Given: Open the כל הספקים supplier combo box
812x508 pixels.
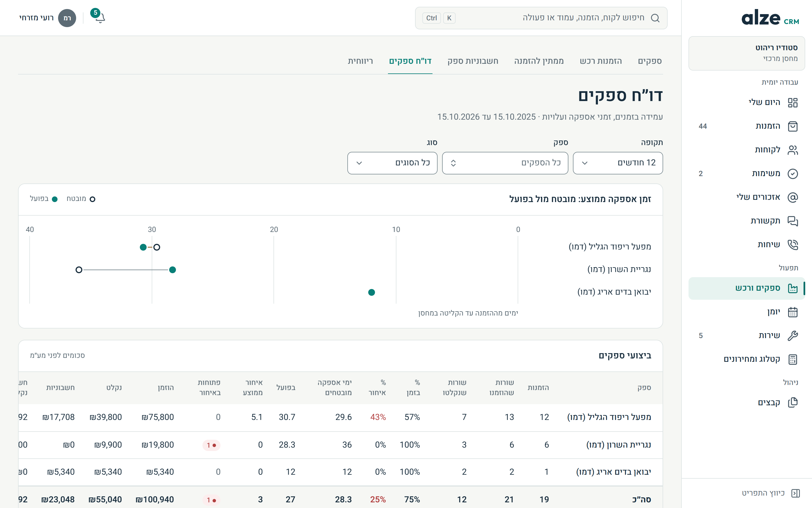Looking at the screenshot, I should pyautogui.click(x=505, y=163).
